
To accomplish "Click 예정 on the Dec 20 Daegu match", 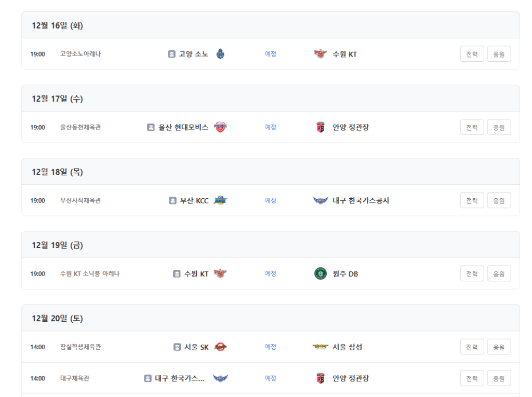I will [x=270, y=378].
